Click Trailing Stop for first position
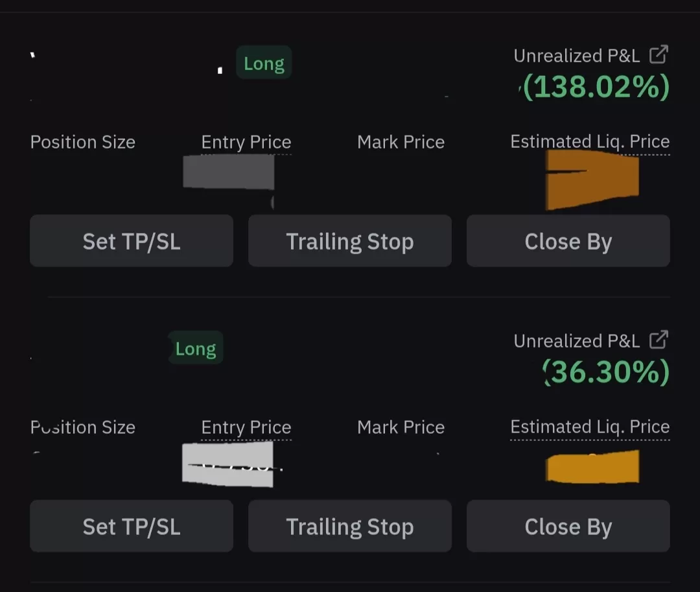The width and height of the screenshot is (700, 592). [x=349, y=241]
